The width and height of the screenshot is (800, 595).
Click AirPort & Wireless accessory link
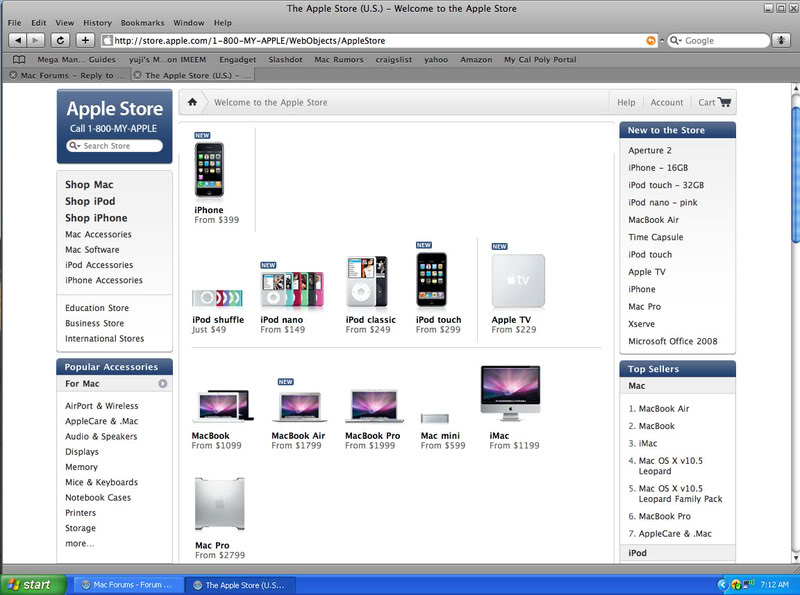102,406
